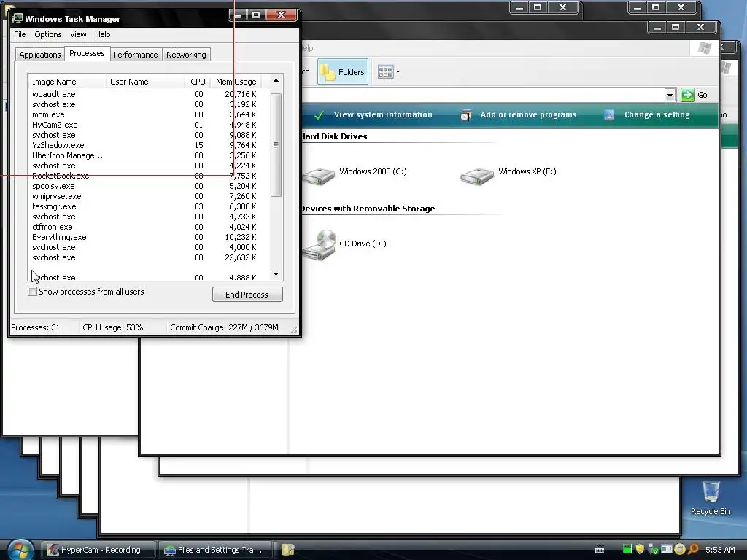The width and height of the screenshot is (747, 560).
Task: Click the Windows flag logo in Explorer
Action: click(705, 47)
